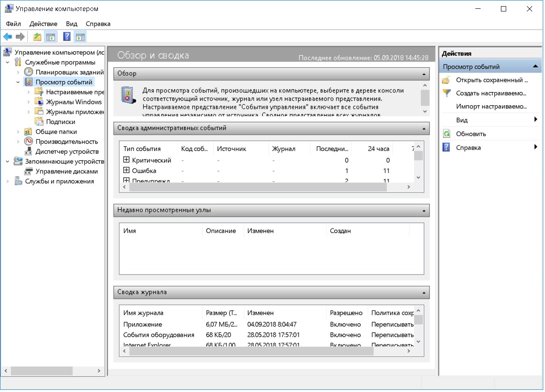Click the Службы и приложения icon

[18, 181]
